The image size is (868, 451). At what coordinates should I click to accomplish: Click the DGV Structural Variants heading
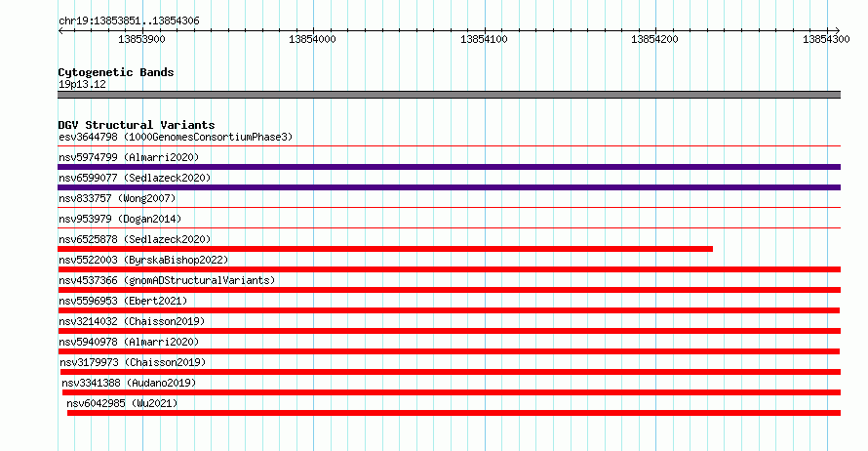[137, 125]
